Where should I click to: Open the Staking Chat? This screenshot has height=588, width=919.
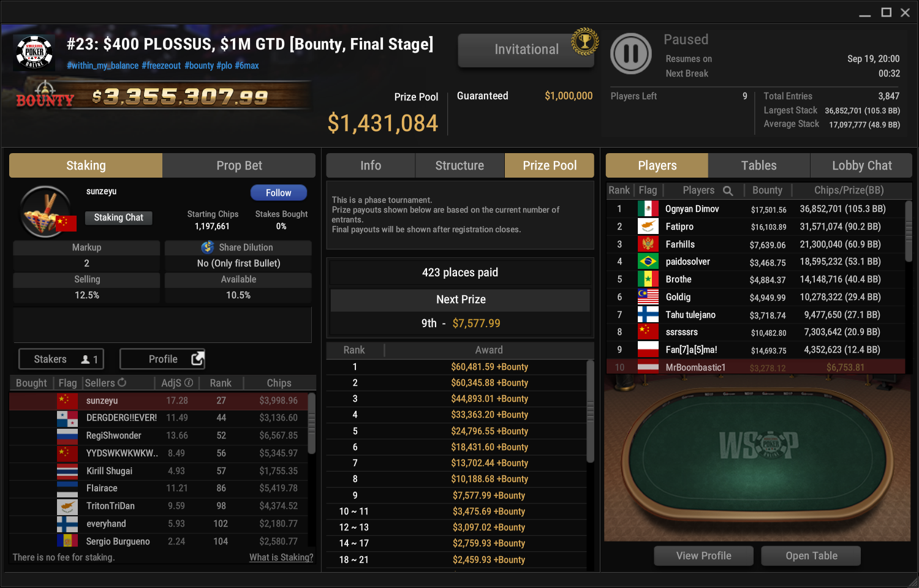(119, 217)
